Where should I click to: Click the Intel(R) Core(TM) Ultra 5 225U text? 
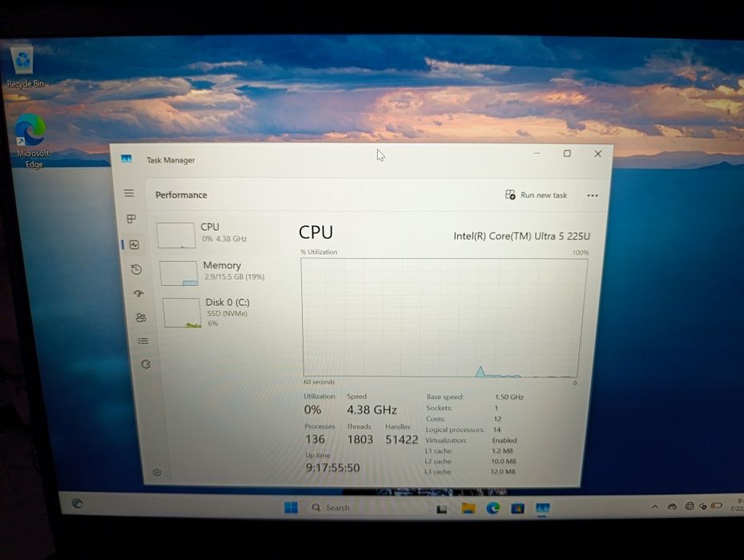tap(521, 236)
